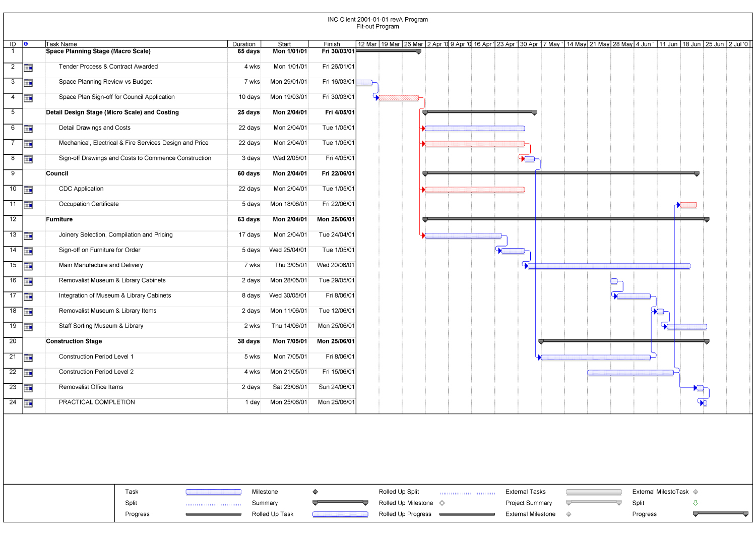Click the Wed 20/06/01 finish date cell
This screenshot has height=535, width=756.
336,265
